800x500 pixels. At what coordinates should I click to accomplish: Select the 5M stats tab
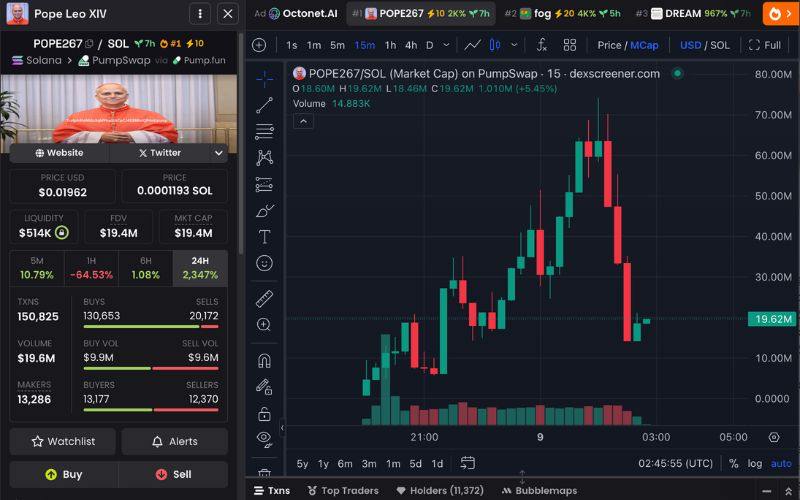(x=37, y=268)
